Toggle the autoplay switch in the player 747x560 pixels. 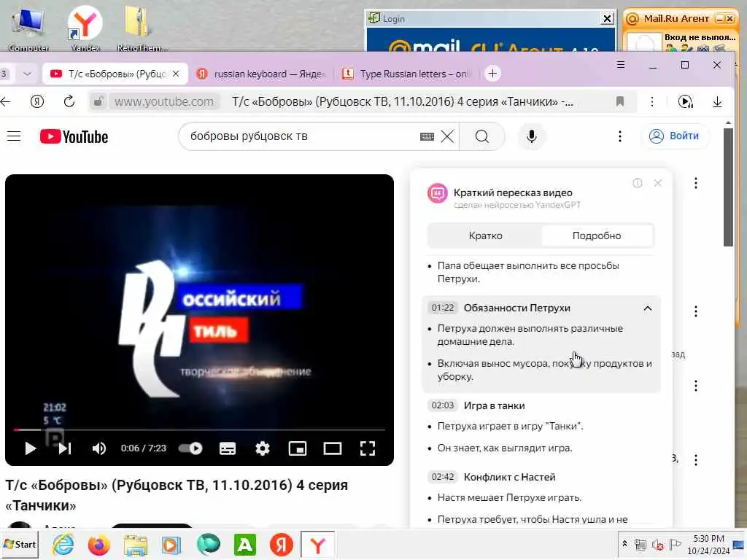(190, 448)
